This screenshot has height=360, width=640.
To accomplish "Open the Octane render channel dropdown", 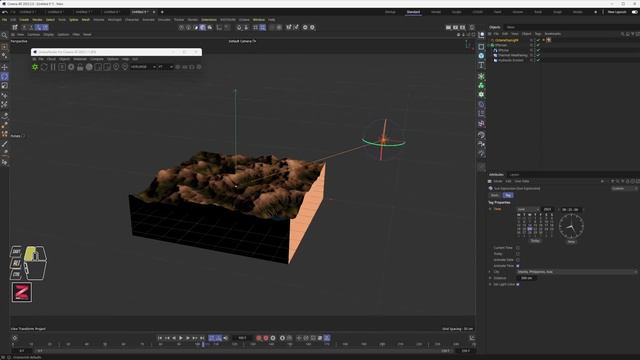I will (143, 67).
